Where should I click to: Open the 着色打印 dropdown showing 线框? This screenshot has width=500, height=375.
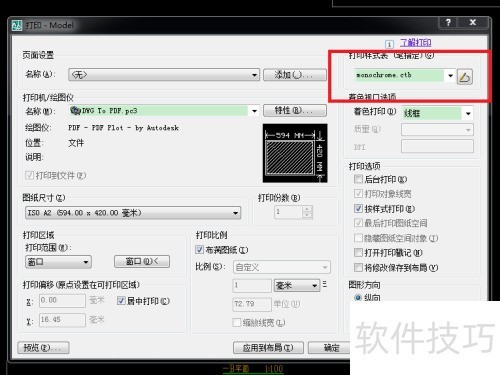437,113
